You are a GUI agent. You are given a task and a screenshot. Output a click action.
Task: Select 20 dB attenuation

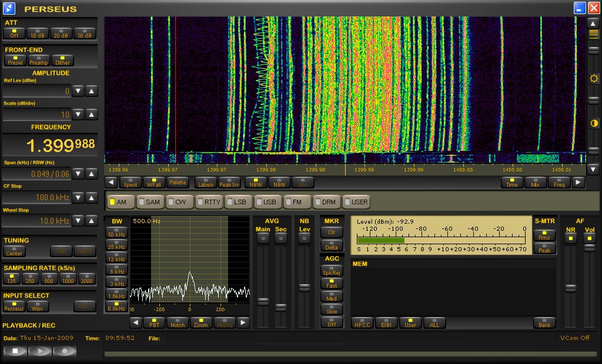tap(61, 33)
